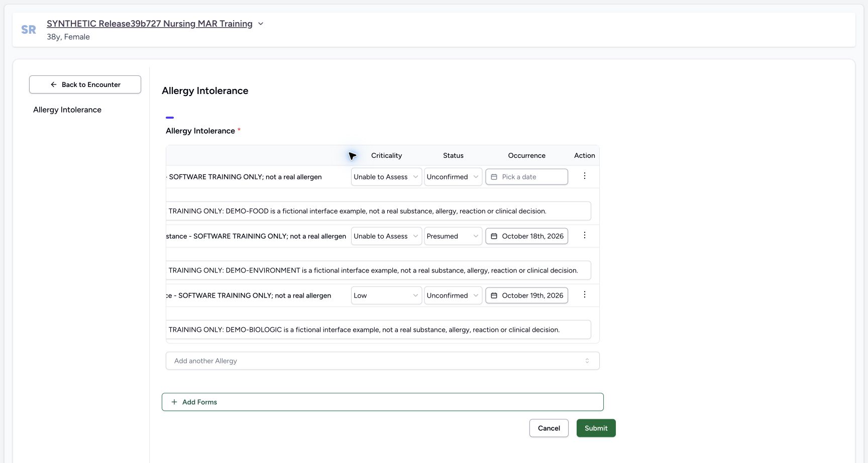This screenshot has height=463, width=868.
Task: Open the Presumed status dropdown
Action: point(453,236)
